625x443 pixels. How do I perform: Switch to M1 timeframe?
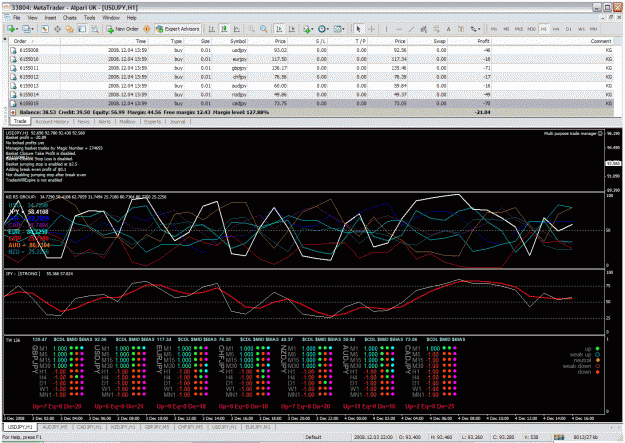(494, 29)
